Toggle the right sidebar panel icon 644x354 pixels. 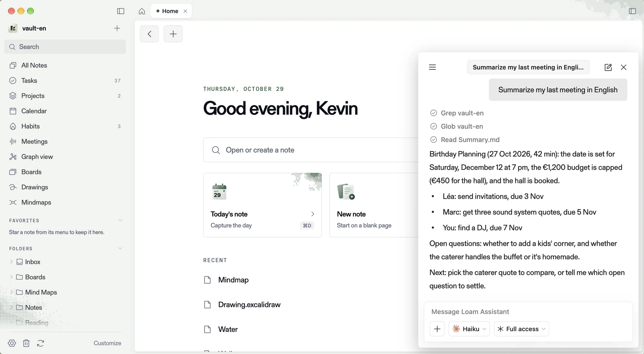click(x=632, y=11)
